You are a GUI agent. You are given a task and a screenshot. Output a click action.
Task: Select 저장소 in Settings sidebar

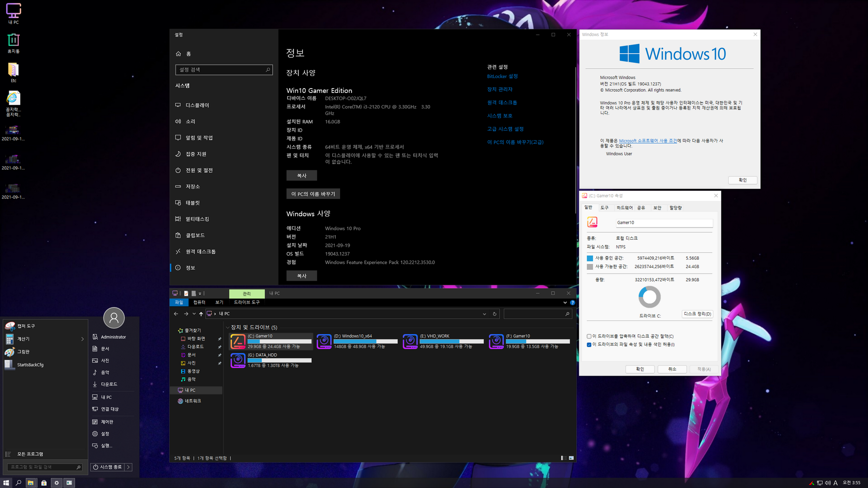tap(224, 186)
